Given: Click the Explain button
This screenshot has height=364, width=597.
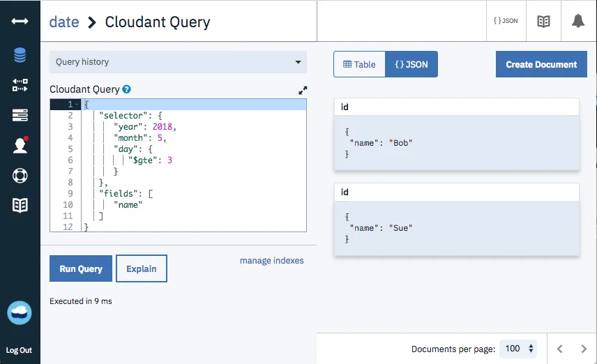Looking at the screenshot, I should (x=142, y=268).
